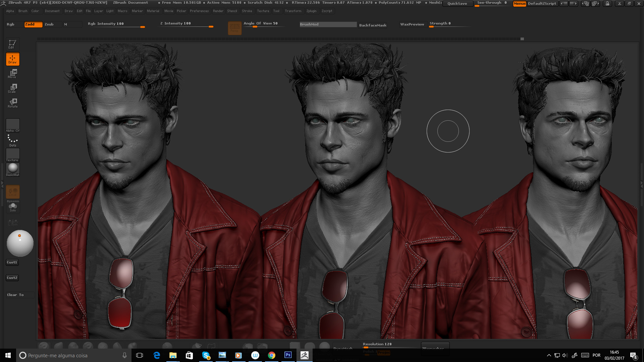
Task: Load next UI layout icon
Action: tap(595, 4)
